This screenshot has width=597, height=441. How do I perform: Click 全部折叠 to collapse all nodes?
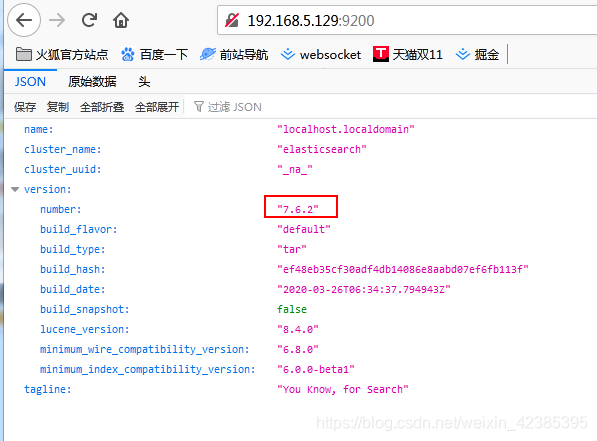[x=102, y=107]
